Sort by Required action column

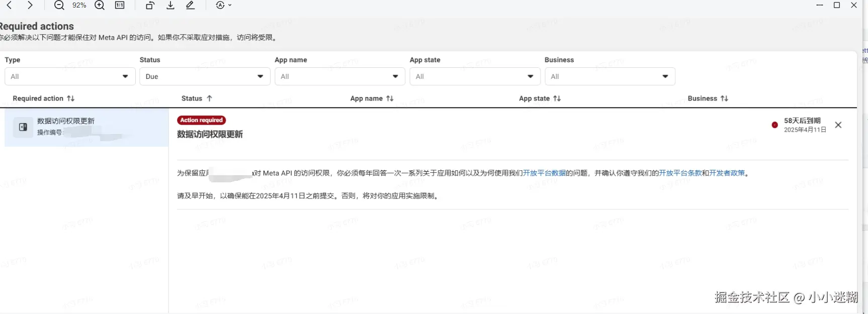pyautogui.click(x=44, y=98)
